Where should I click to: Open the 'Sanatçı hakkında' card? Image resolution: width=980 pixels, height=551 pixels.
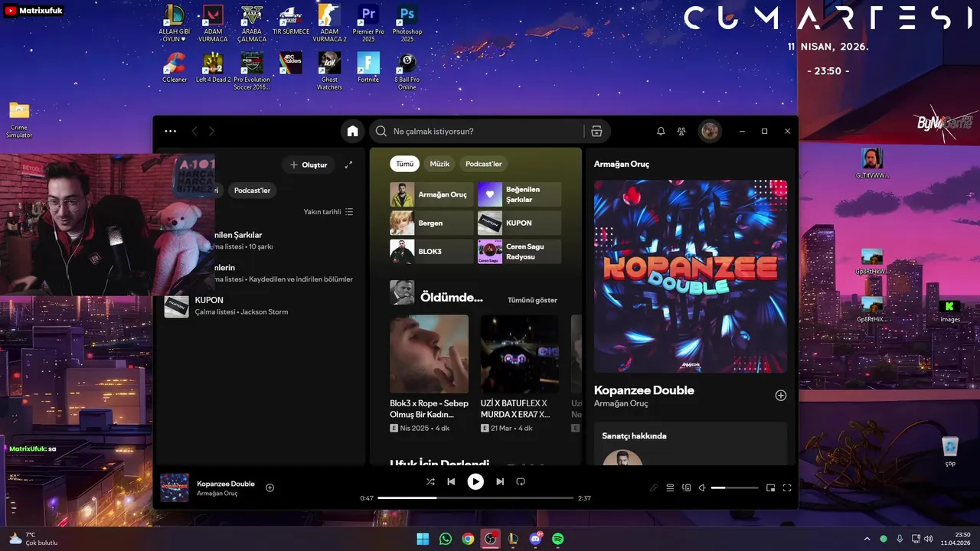coord(691,444)
